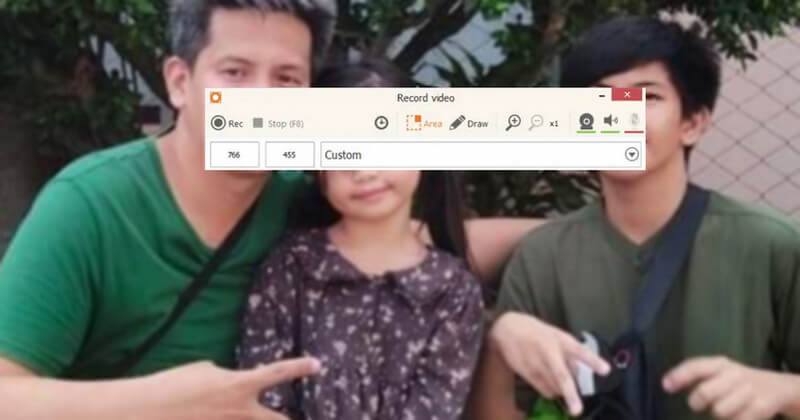Click the height field showing 455
Image resolution: width=800 pixels, height=420 pixels.
[289, 155]
